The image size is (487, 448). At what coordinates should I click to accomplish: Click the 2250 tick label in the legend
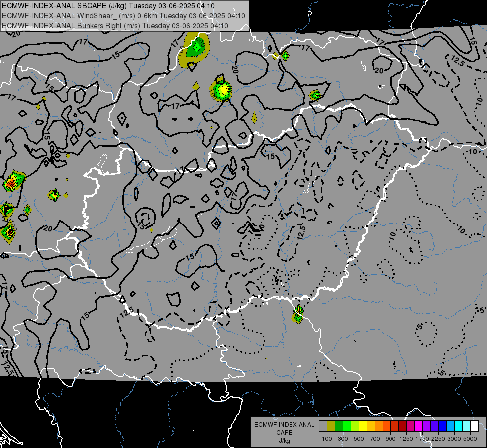[438, 439]
